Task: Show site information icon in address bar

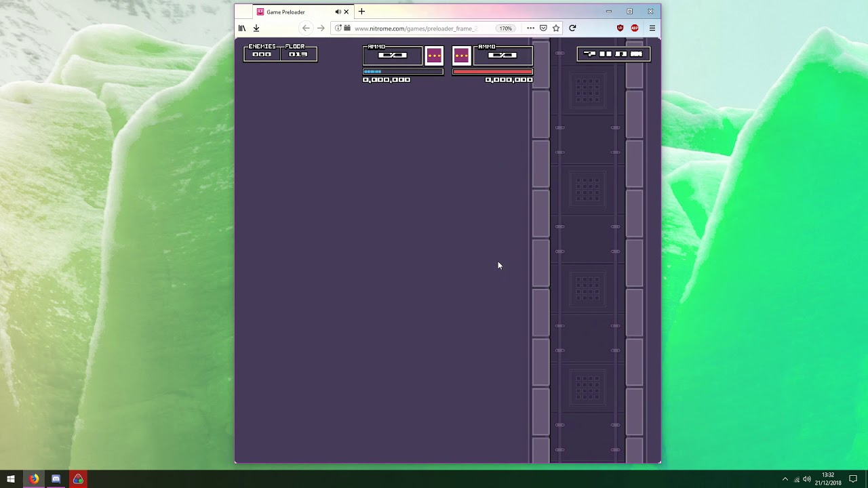Action: (x=338, y=28)
